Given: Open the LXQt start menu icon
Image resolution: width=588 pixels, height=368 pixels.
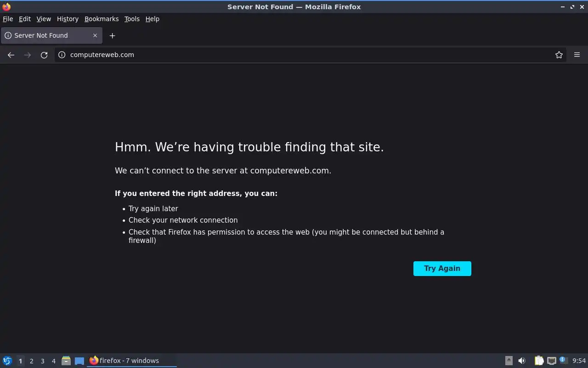Looking at the screenshot, I should (x=7, y=361).
